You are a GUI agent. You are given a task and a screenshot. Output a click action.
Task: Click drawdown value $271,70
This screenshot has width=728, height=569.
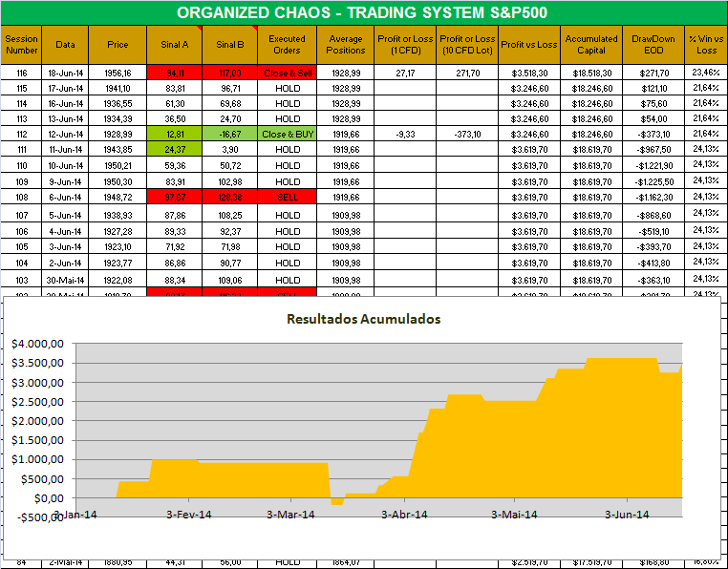click(653, 73)
